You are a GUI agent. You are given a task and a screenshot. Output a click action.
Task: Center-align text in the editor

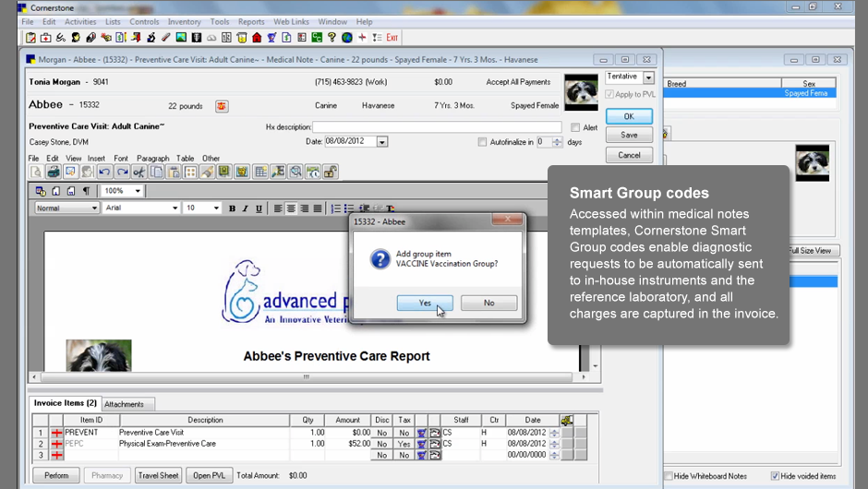pyautogui.click(x=291, y=209)
